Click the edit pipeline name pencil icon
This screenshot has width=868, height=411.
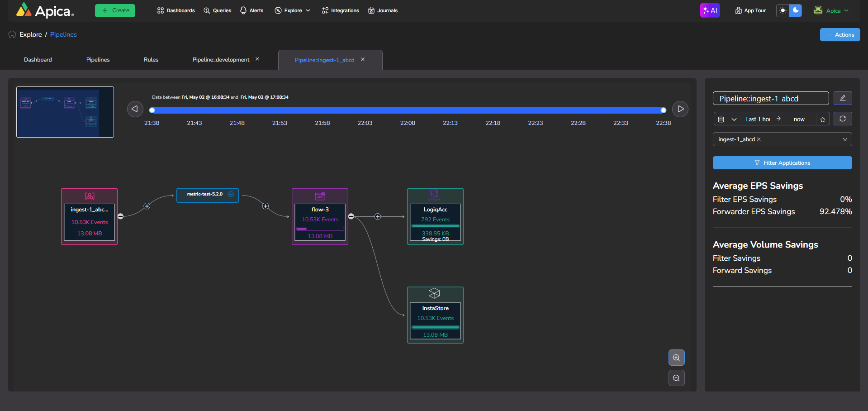(x=843, y=98)
